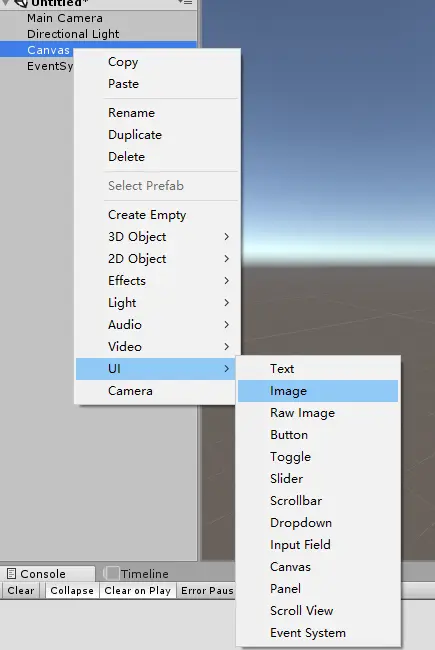
Task: Create a UI Slider element
Action: tap(318, 479)
